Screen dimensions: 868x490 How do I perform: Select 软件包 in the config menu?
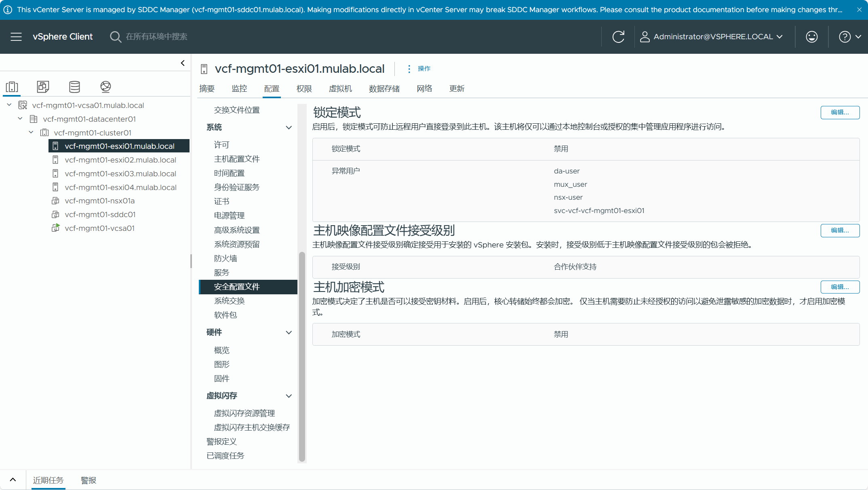coord(225,315)
